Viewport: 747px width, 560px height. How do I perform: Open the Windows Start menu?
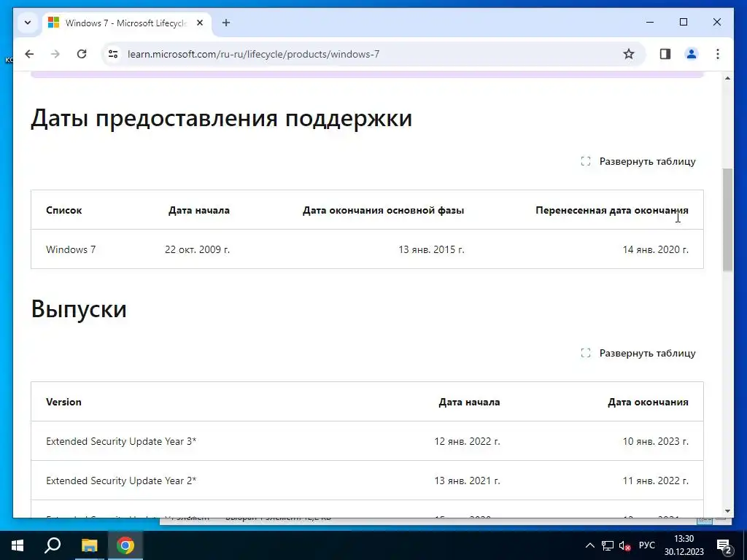pyautogui.click(x=18, y=545)
